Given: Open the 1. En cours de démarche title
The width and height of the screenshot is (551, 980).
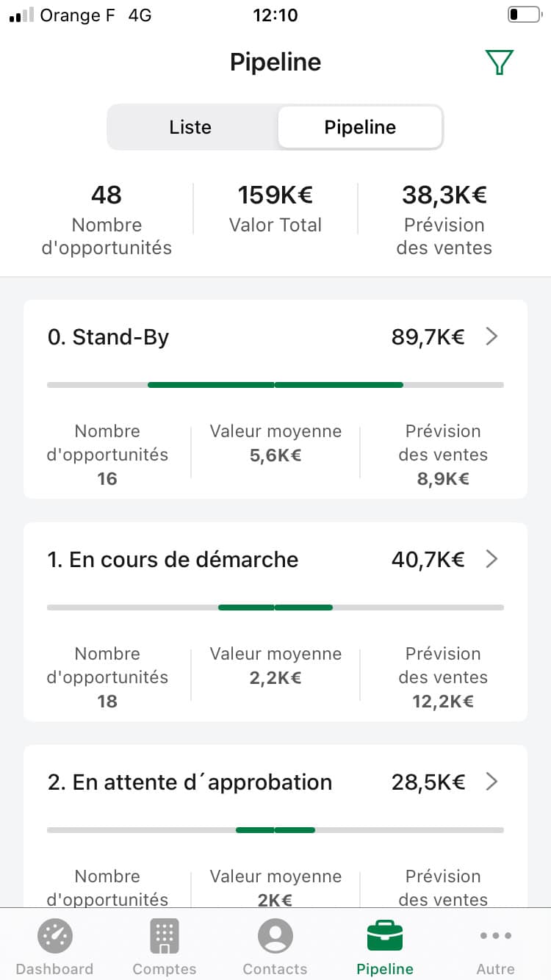Looking at the screenshot, I should (x=173, y=559).
